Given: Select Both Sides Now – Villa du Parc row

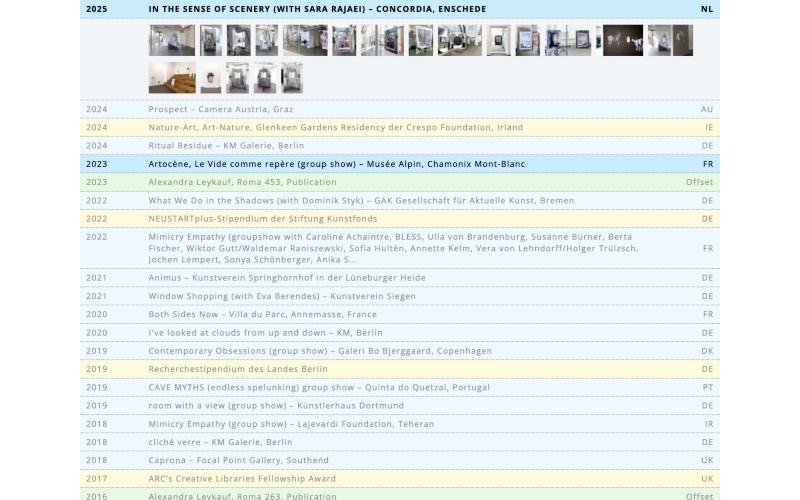Looking at the screenshot, I should 399,314.
